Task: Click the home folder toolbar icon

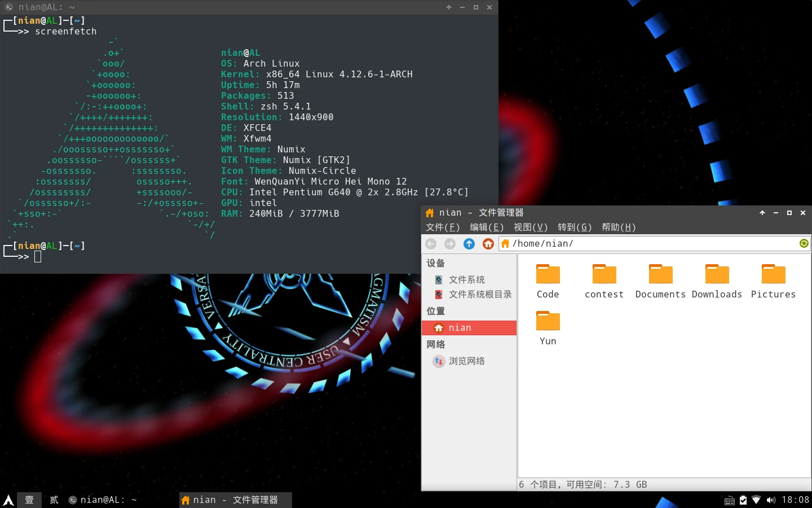Action: 488,244
